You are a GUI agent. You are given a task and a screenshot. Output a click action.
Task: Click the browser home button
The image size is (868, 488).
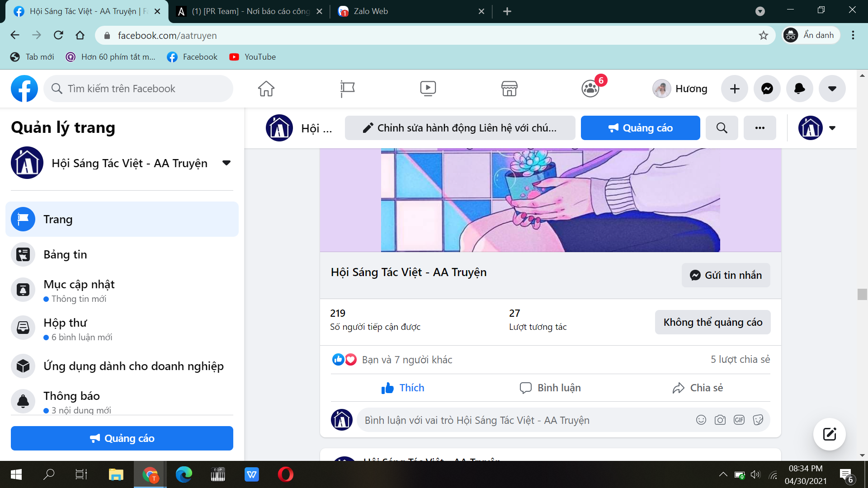(80, 35)
